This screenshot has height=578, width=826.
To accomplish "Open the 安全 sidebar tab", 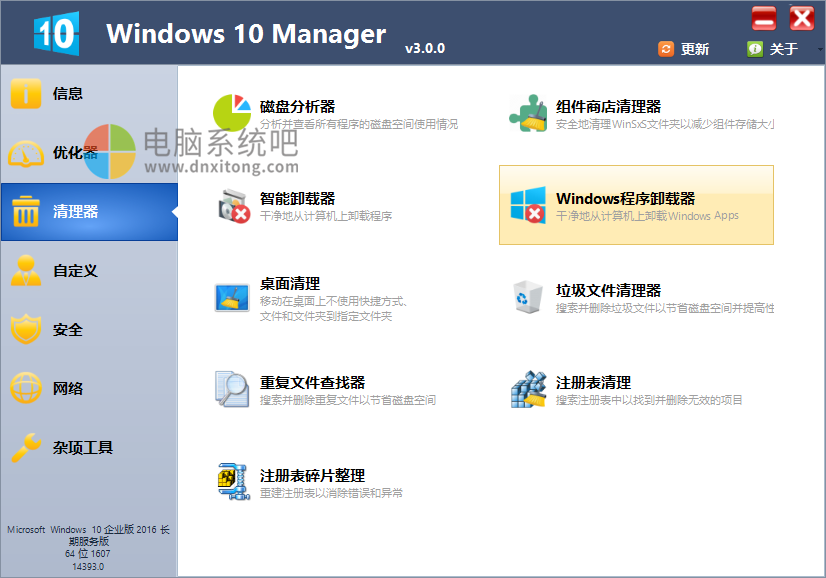I will (89, 330).
